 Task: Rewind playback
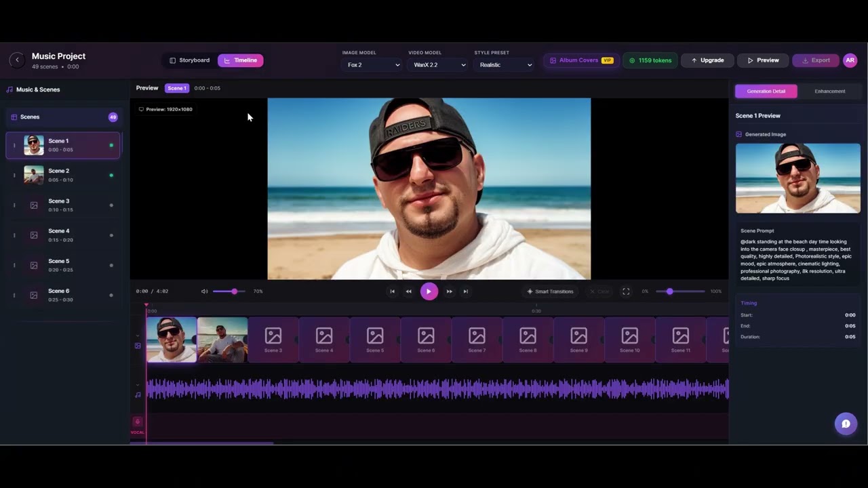pos(408,291)
